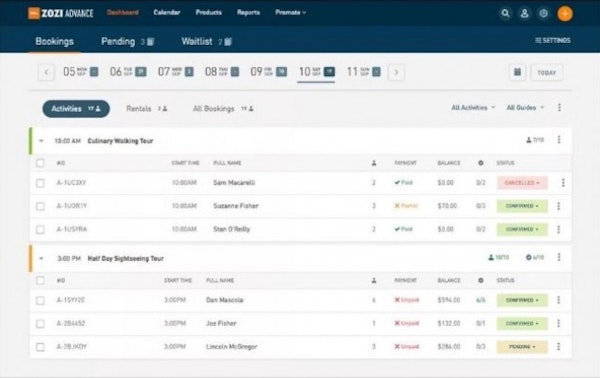Change Pending status for Lincoln McGregor
Image resolution: width=600 pixels, height=378 pixels.
tap(522, 347)
